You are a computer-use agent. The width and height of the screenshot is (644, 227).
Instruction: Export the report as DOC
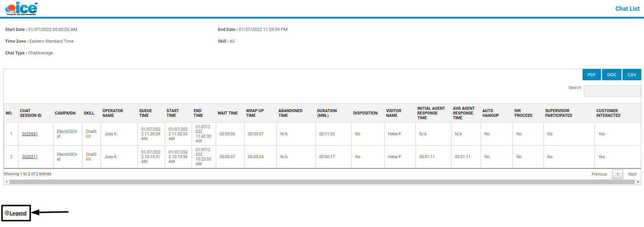[611, 75]
